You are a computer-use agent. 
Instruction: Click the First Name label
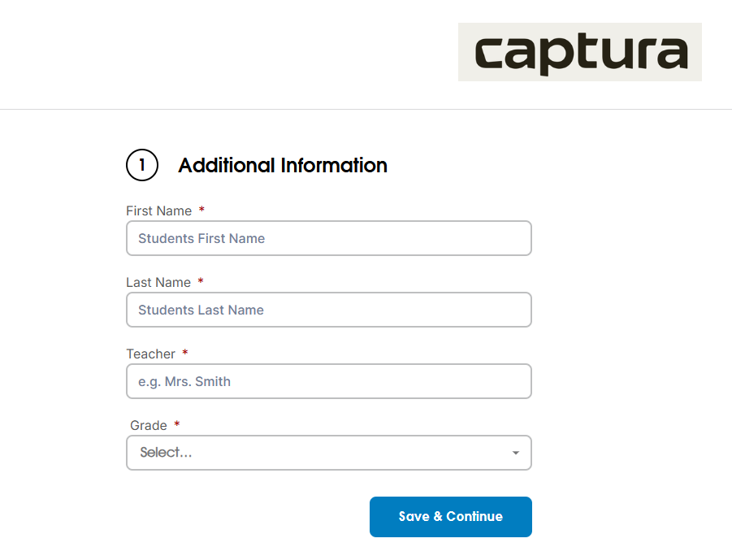(158, 211)
